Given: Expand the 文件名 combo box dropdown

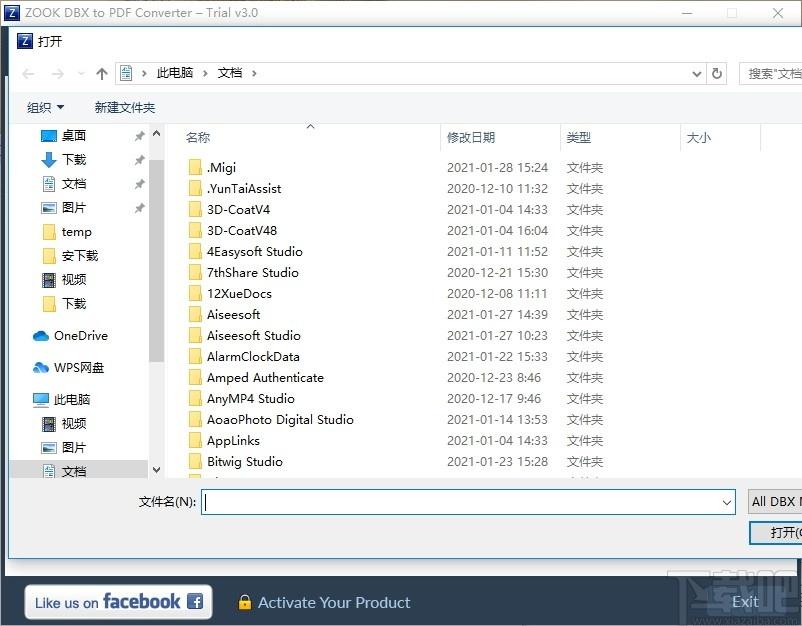Looking at the screenshot, I should [726, 502].
